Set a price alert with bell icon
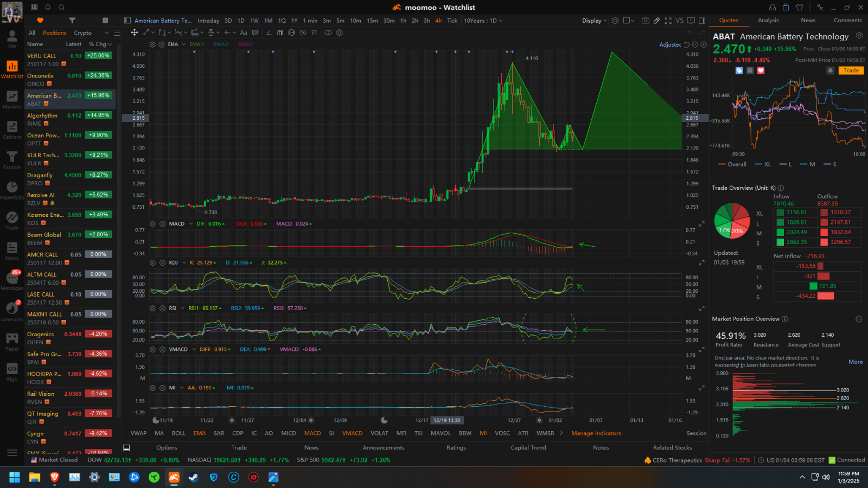 [x=830, y=70]
